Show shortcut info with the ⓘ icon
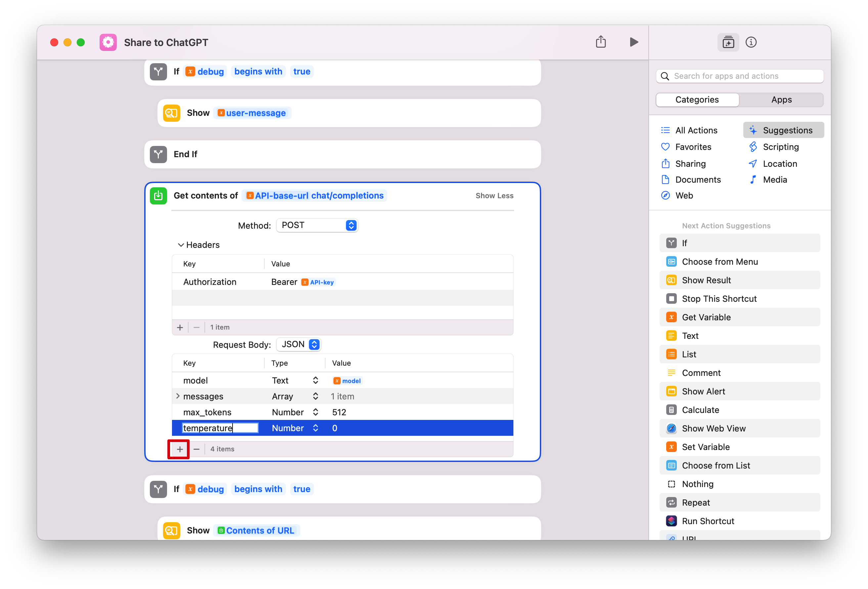 coord(751,42)
